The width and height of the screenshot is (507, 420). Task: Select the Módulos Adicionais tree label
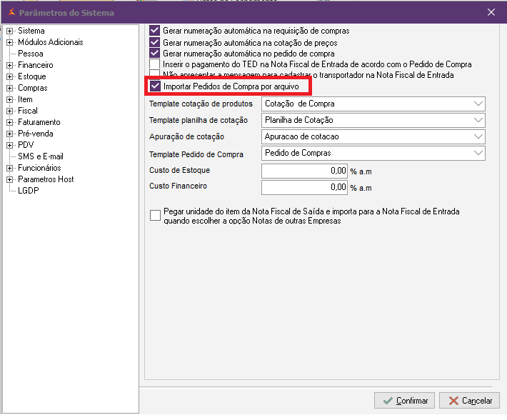pos(51,42)
